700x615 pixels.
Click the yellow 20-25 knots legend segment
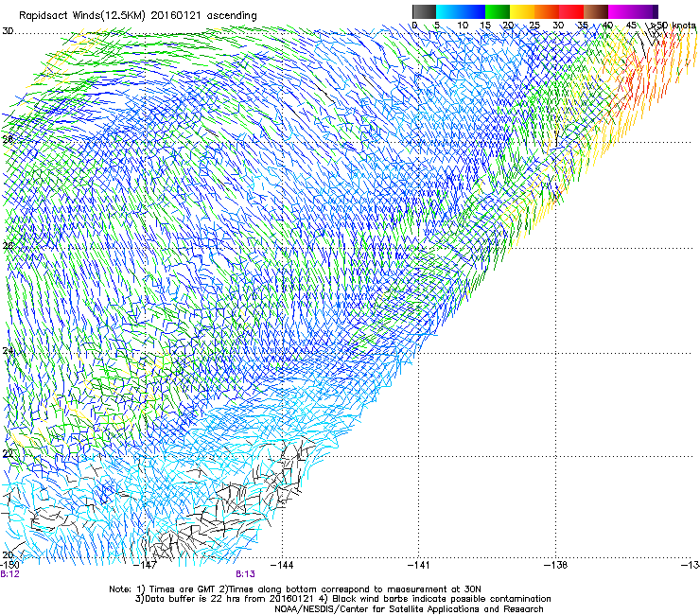click(522, 11)
